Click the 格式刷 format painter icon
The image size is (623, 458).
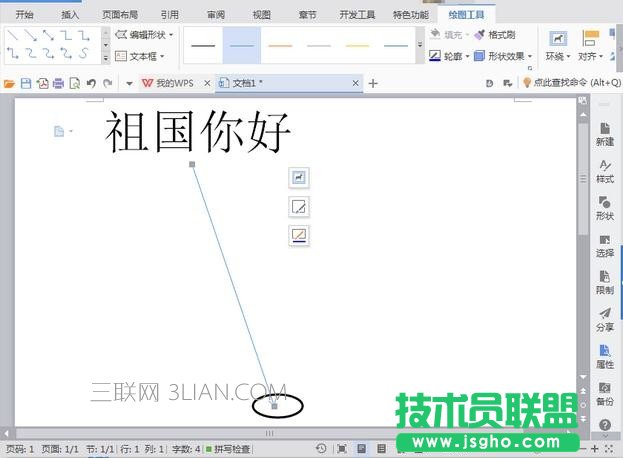pos(480,34)
